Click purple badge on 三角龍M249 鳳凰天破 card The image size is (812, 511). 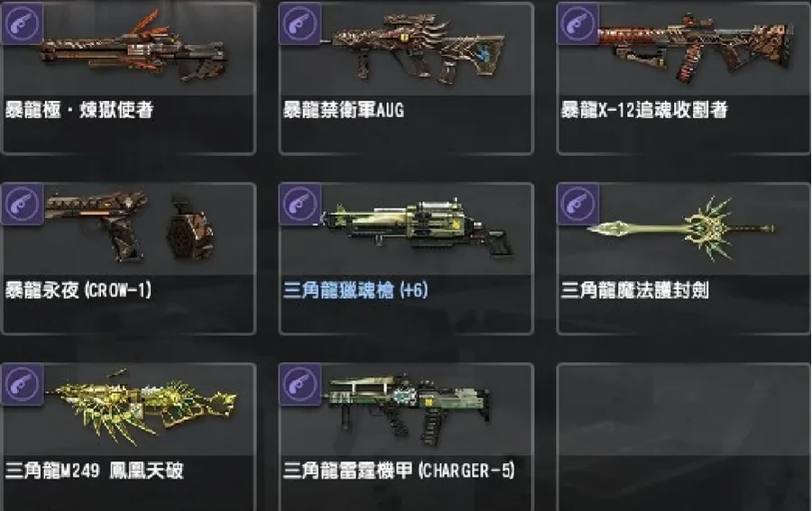(x=23, y=385)
